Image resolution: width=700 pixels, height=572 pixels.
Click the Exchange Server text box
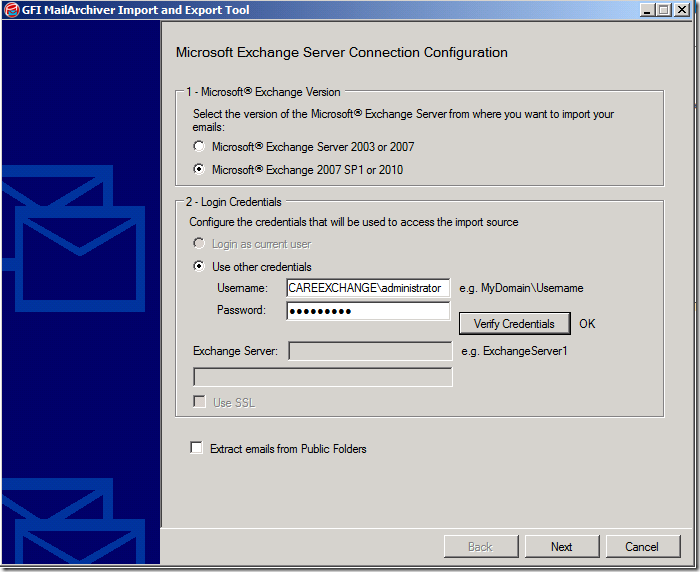tap(370, 351)
